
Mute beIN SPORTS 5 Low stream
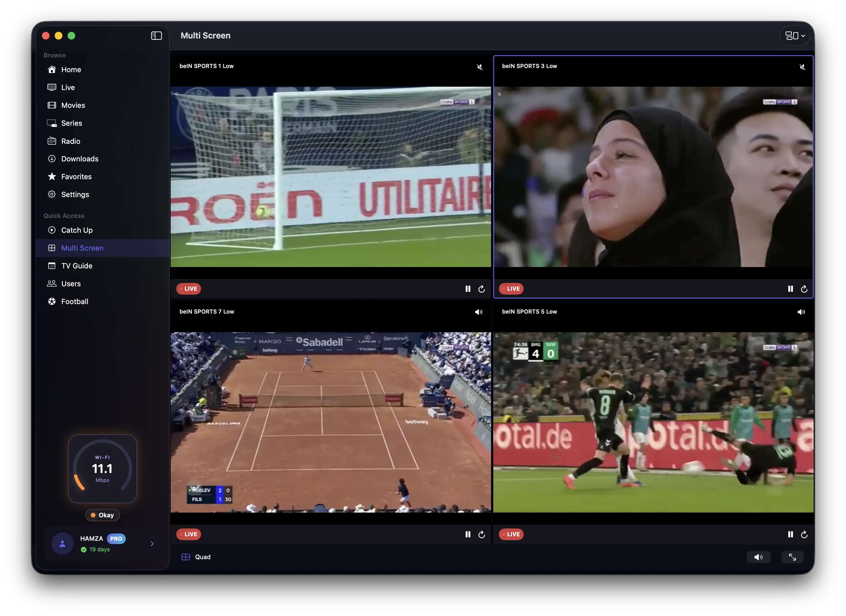[x=801, y=312]
